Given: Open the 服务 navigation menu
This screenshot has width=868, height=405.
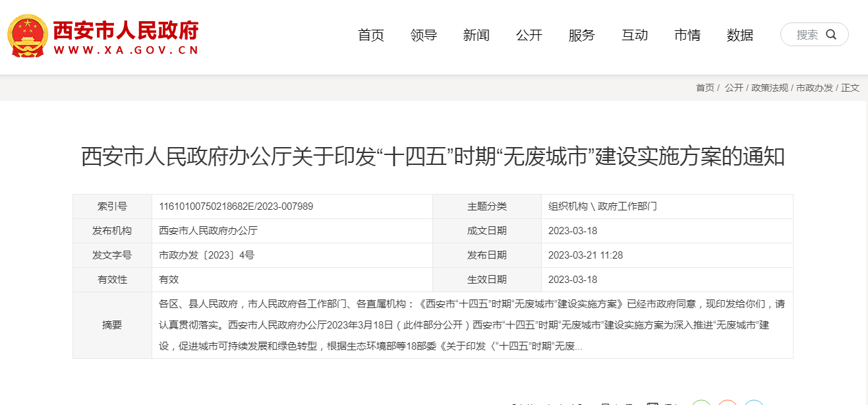Looking at the screenshot, I should point(581,36).
